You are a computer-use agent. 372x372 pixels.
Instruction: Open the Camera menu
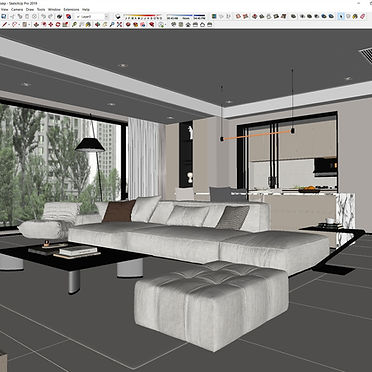[x=17, y=9]
